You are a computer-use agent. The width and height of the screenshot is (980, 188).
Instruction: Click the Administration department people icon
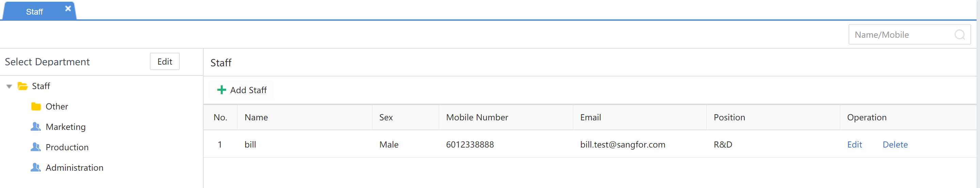point(36,168)
